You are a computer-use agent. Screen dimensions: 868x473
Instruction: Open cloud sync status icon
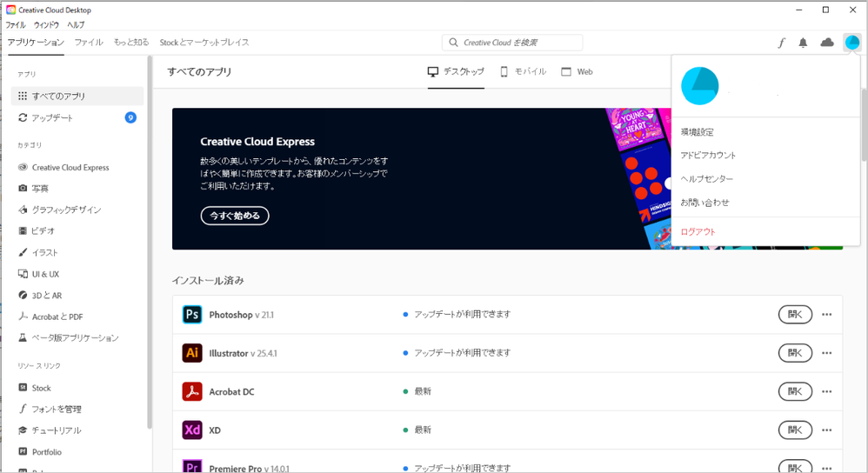pos(827,43)
